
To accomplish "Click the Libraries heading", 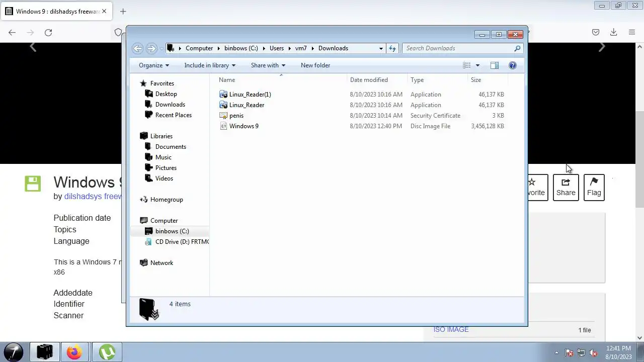I will pos(161,136).
